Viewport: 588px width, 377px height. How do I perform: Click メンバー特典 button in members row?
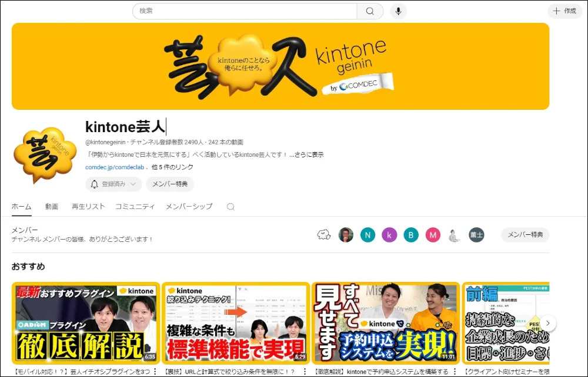[525, 235]
